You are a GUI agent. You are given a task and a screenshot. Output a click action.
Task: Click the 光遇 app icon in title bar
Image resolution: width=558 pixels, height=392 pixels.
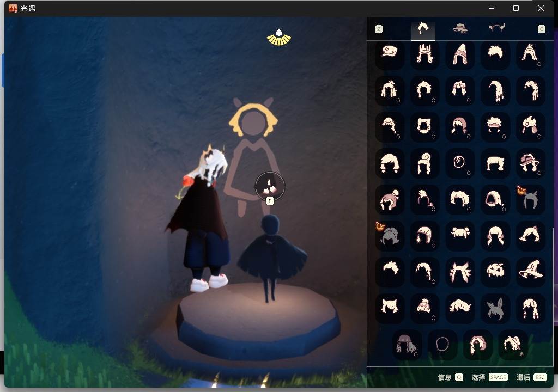(13, 8)
